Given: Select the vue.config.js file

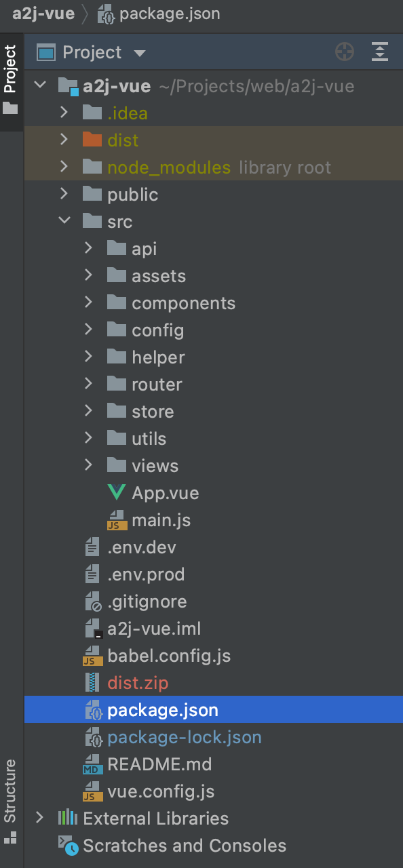Looking at the screenshot, I should pyautogui.click(x=214, y=791).
